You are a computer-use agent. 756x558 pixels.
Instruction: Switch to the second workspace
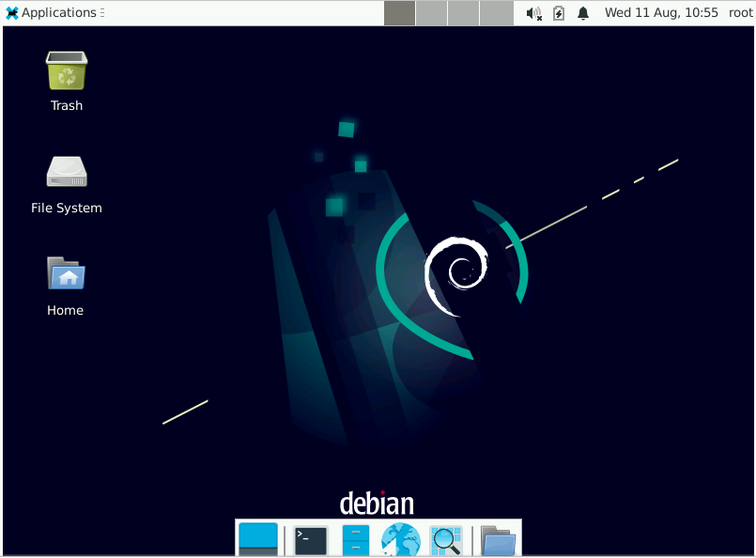(431, 13)
